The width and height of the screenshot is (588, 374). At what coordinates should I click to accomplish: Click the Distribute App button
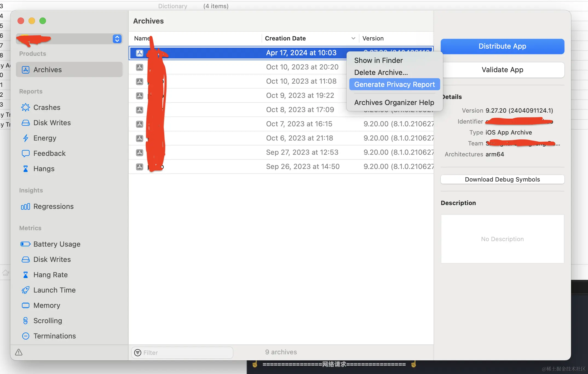click(502, 46)
